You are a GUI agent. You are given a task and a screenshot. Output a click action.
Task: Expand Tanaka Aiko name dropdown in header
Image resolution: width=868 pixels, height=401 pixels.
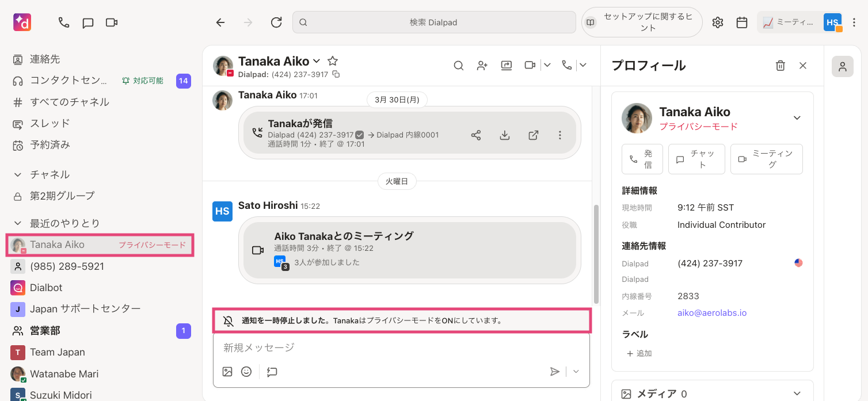[x=316, y=61]
